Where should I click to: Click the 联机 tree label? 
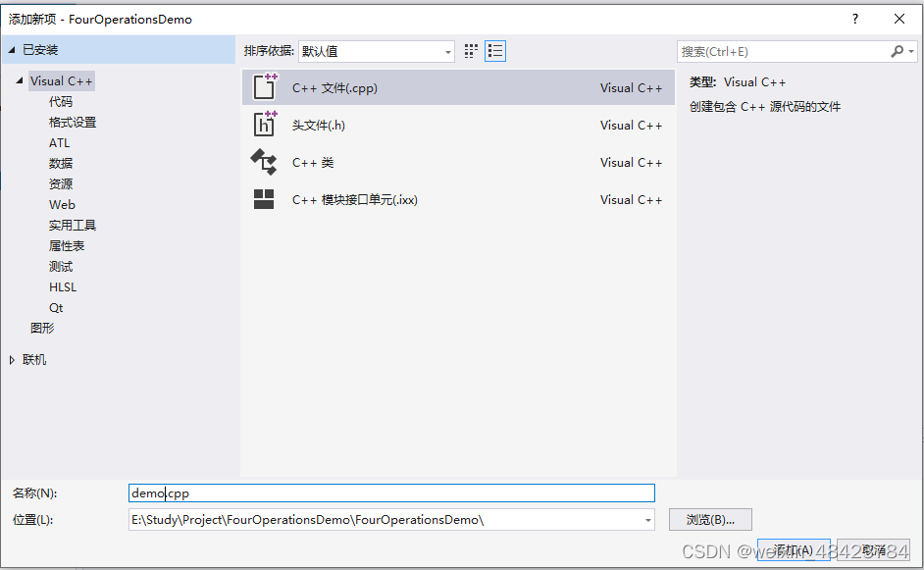point(34,360)
